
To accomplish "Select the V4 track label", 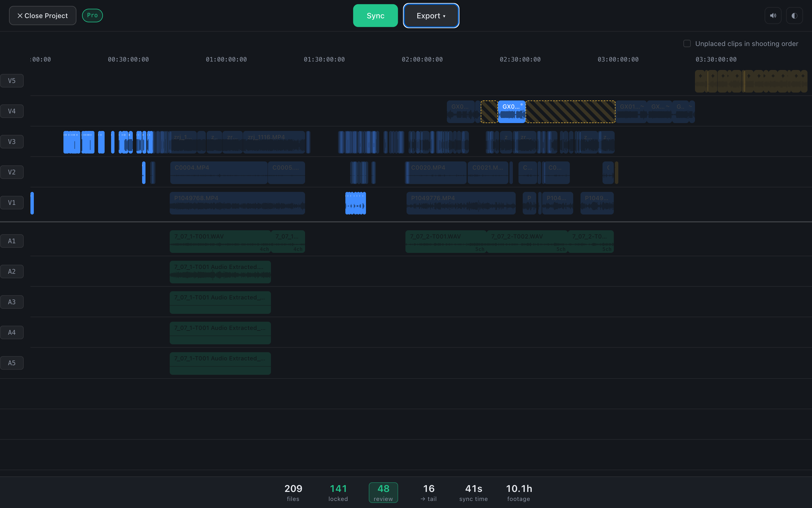I will (x=12, y=111).
